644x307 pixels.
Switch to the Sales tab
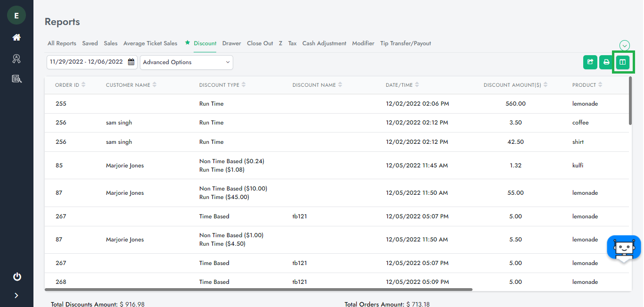(x=111, y=43)
